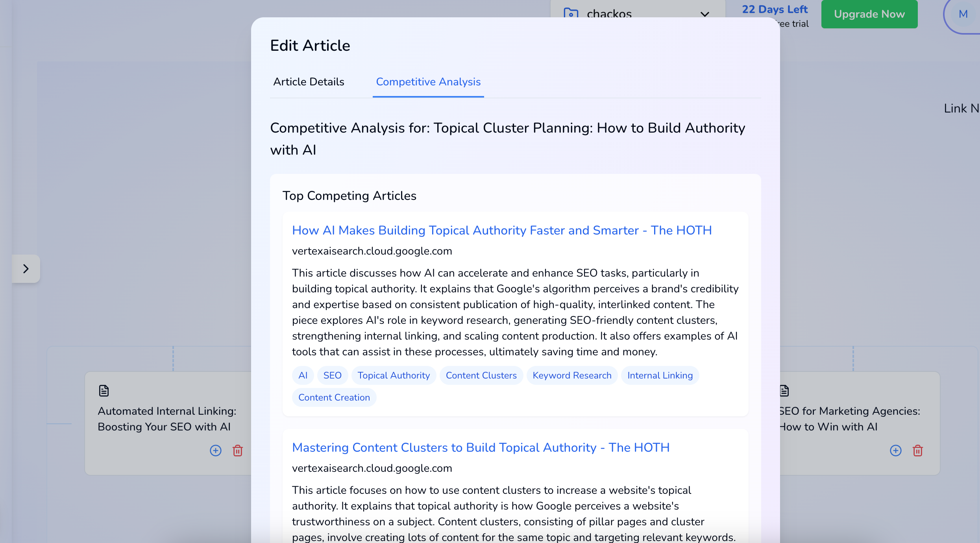This screenshot has width=980, height=543.
Task: Click the SEO tag chip
Action: 332,375
